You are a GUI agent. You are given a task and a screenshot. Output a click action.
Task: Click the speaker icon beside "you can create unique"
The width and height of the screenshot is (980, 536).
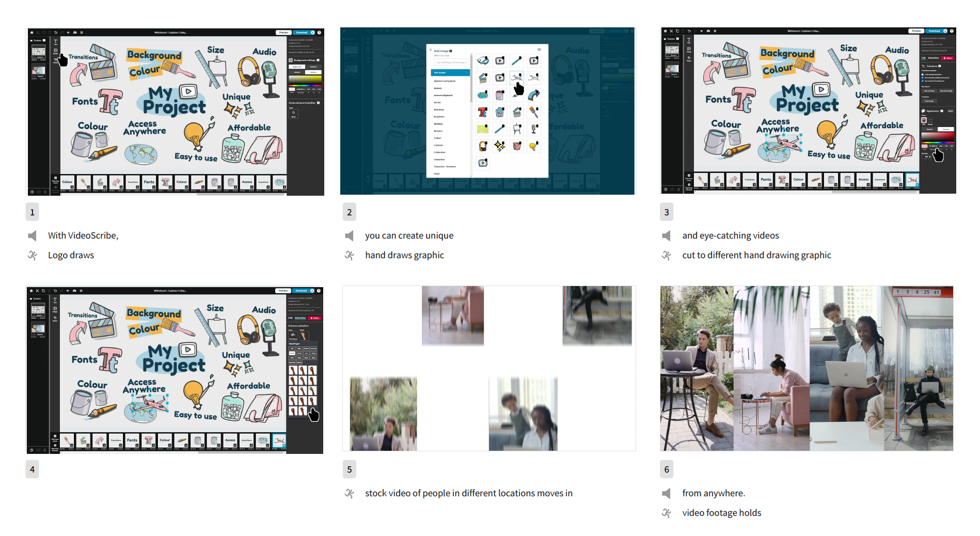coord(350,236)
